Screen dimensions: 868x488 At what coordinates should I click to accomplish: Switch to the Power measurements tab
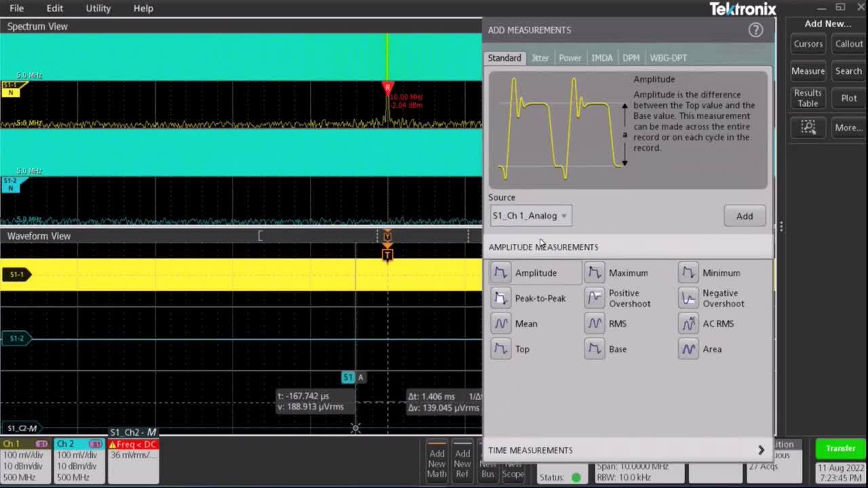pos(570,58)
